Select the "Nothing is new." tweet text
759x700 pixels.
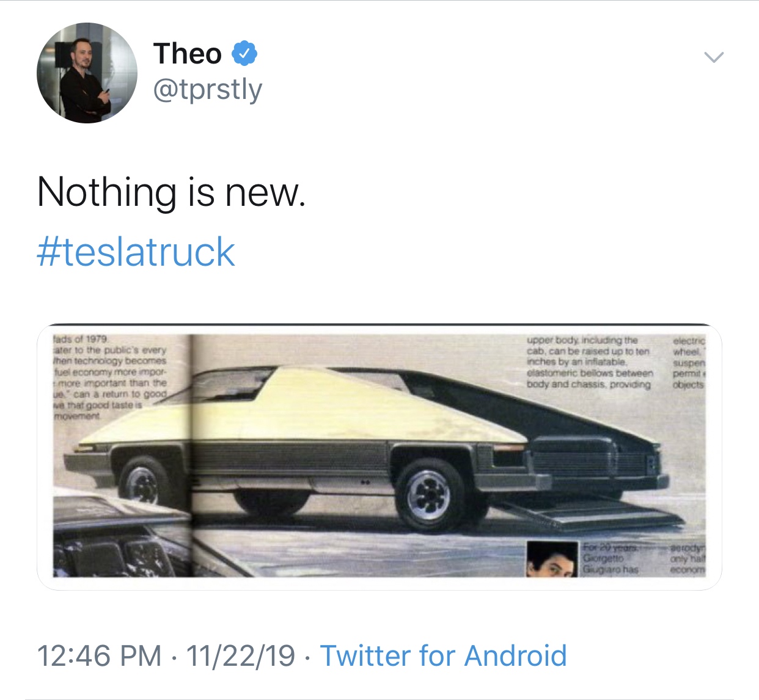[171, 192]
